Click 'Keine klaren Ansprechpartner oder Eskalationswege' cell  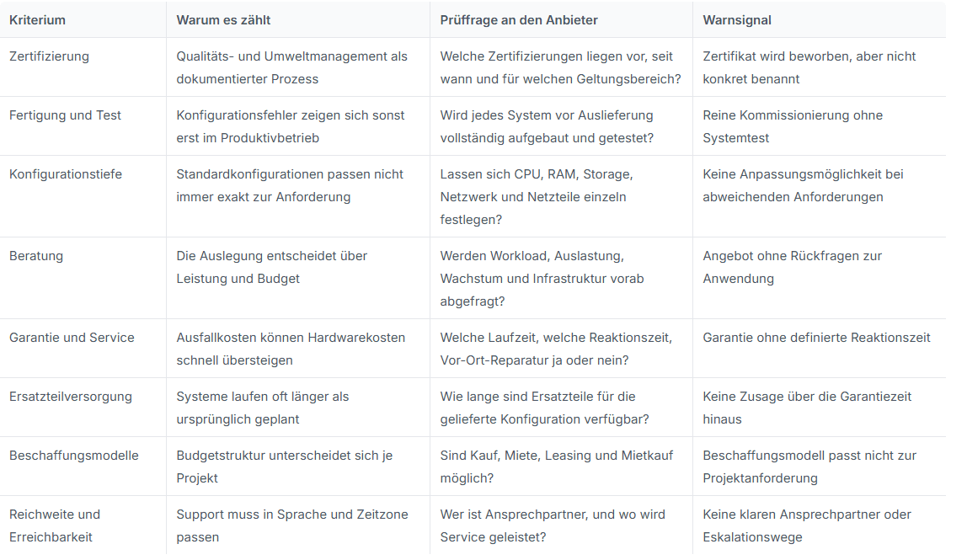[807, 525]
